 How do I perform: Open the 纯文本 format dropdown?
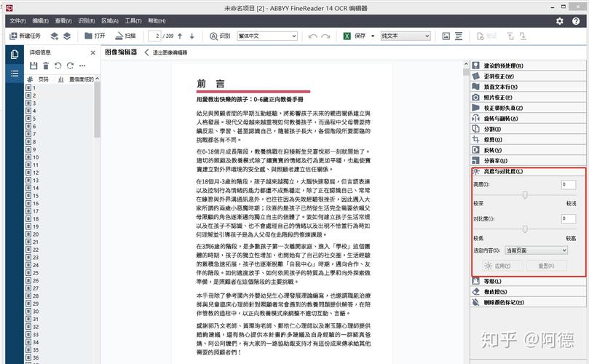point(406,36)
